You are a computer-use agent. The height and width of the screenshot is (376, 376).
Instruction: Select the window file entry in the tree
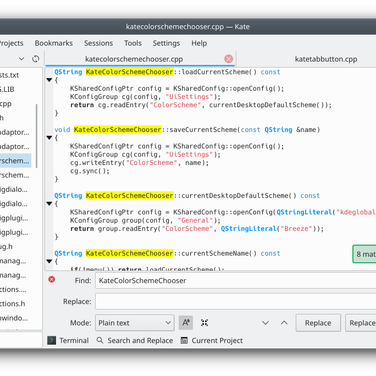click(15, 318)
